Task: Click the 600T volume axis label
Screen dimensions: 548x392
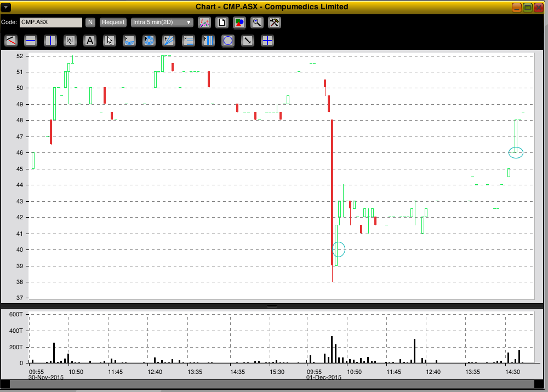Action: pyautogui.click(x=16, y=314)
